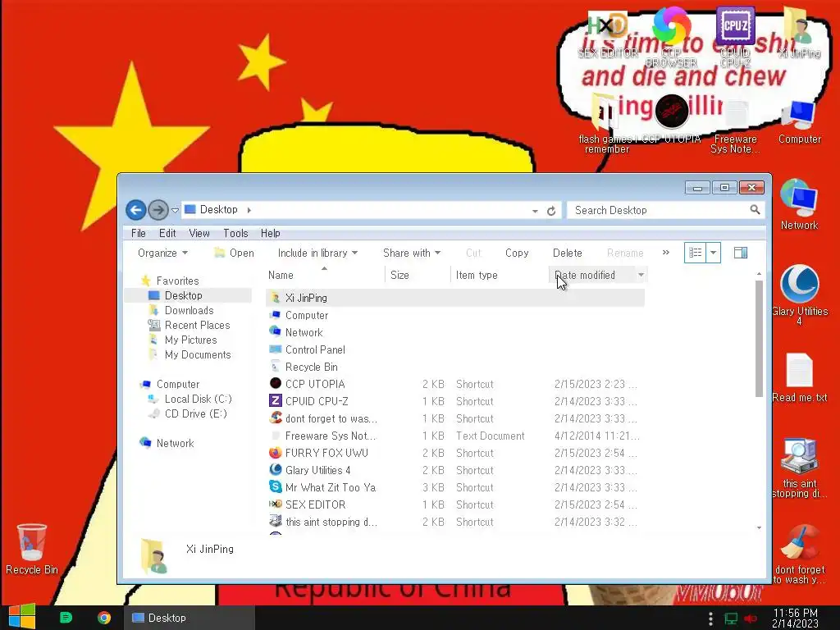Click the muted volume tray icon
840x630 pixels.
[751, 619]
